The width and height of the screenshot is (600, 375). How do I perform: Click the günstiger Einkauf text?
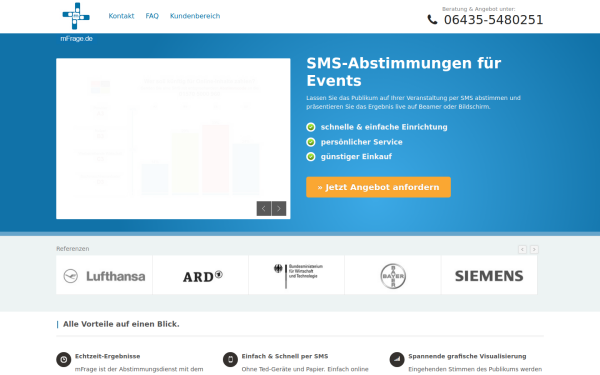coord(356,157)
